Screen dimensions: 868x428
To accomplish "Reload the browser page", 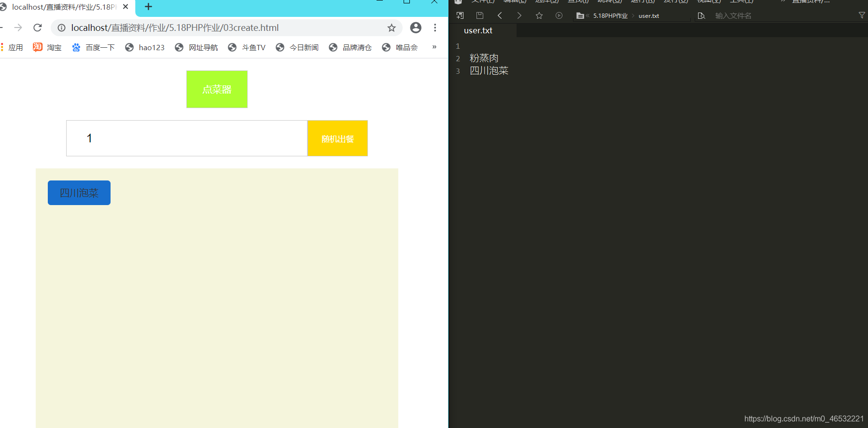I will 38,28.
